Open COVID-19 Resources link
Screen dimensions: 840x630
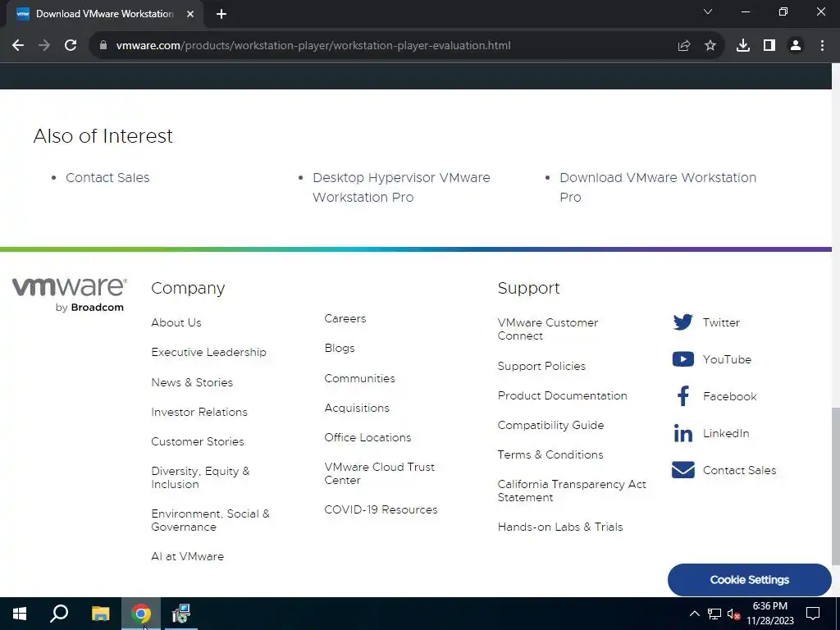click(x=381, y=509)
